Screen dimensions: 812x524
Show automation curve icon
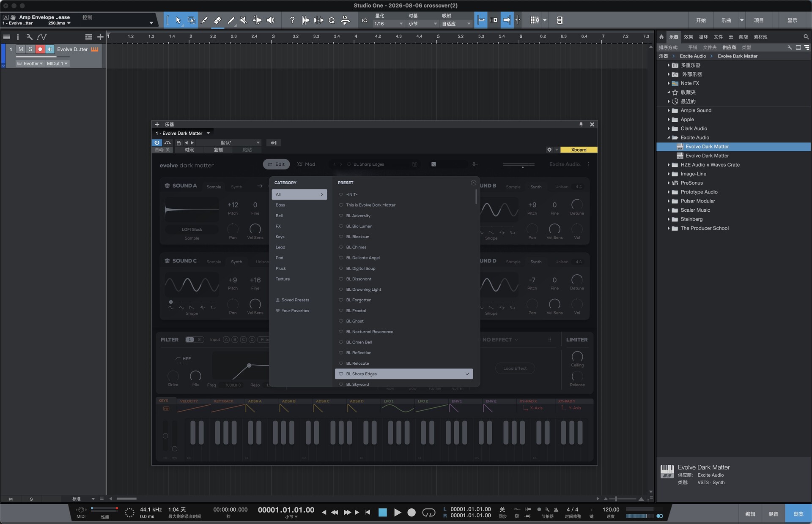41,37
